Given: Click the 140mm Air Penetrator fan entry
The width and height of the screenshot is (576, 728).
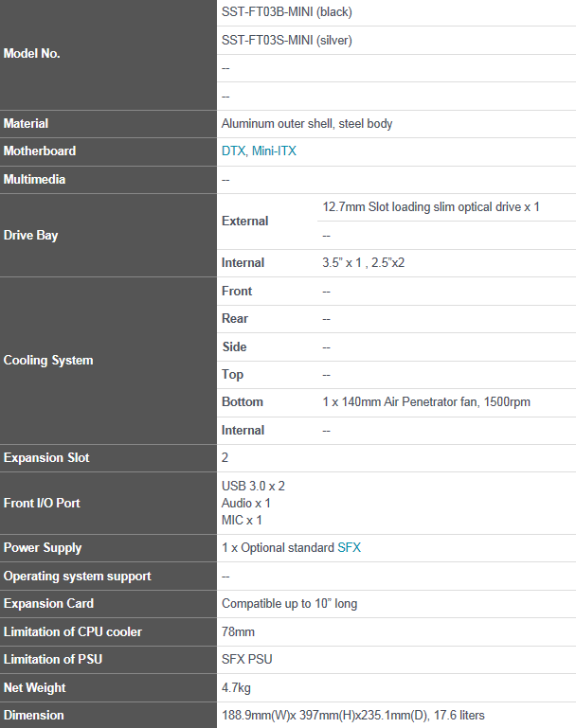Looking at the screenshot, I should point(426,402).
